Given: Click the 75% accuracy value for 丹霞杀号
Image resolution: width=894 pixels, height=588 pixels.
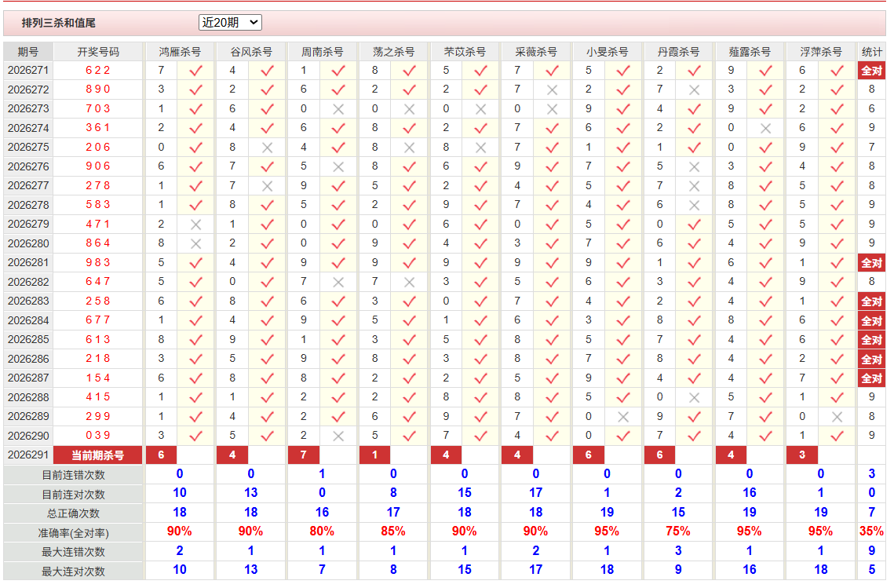Looking at the screenshot, I should [678, 531].
